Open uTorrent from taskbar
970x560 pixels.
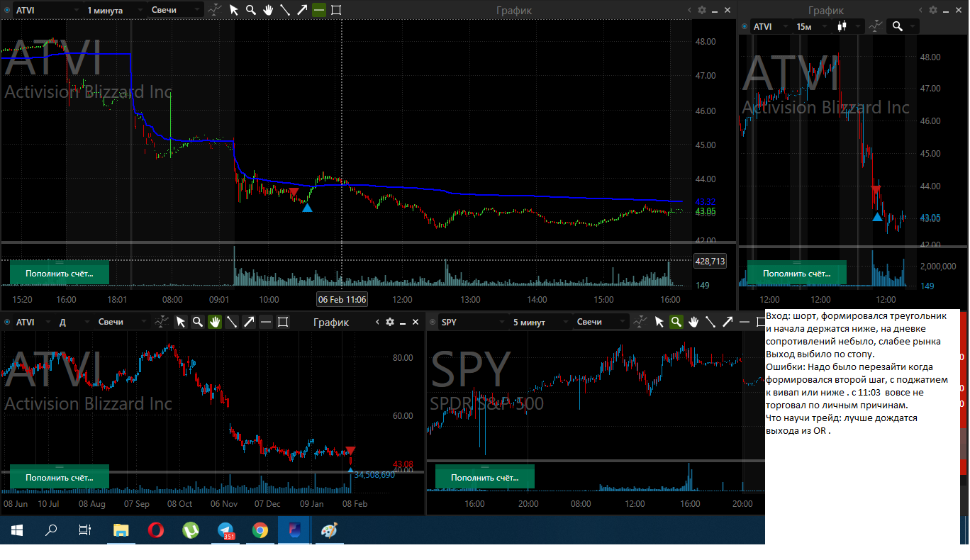pos(191,530)
